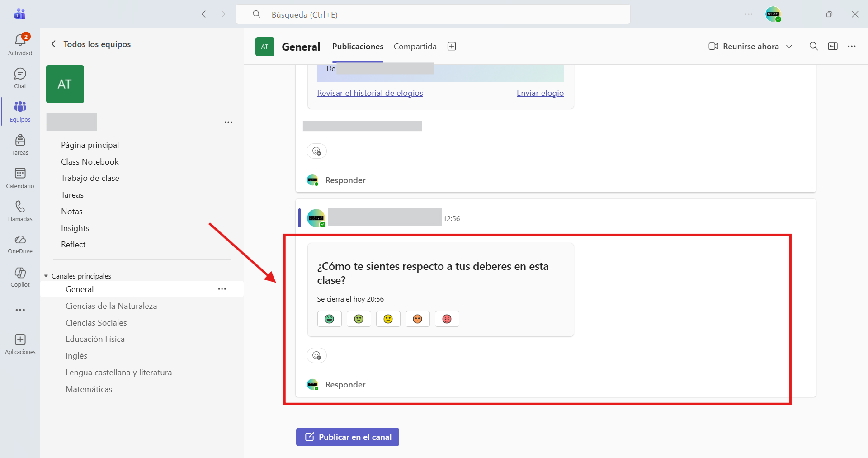Go back with the left arrow
This screenshot has width=868, height=458.
[x=204, y=14]
